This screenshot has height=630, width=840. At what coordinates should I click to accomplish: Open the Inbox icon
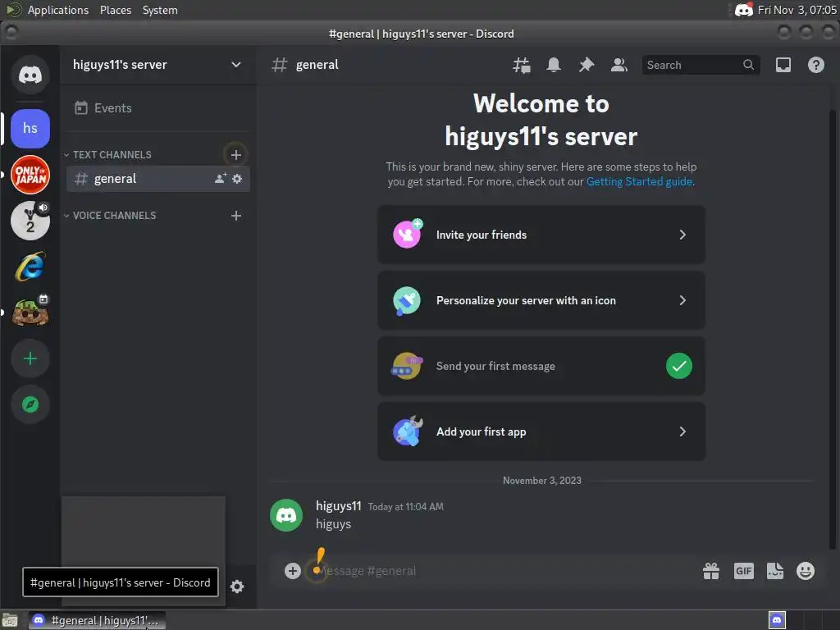point(783,65)
